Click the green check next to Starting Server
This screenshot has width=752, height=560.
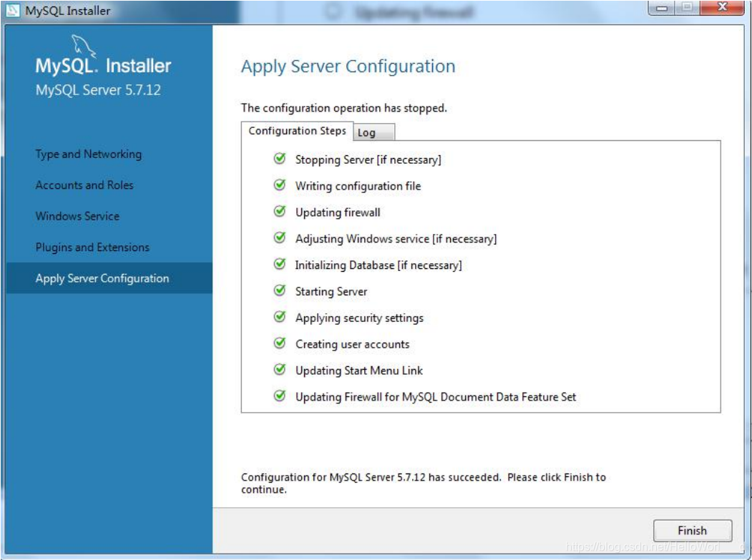click(280, 290)
